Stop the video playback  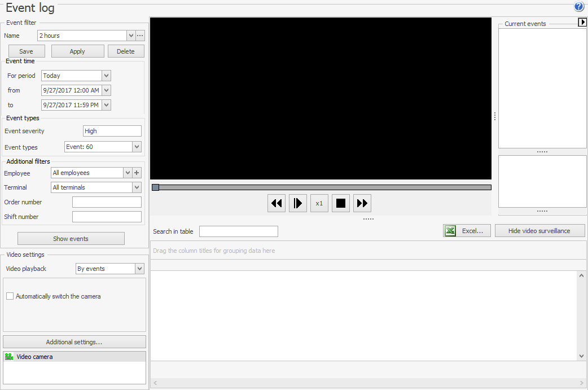coord(341,203)
